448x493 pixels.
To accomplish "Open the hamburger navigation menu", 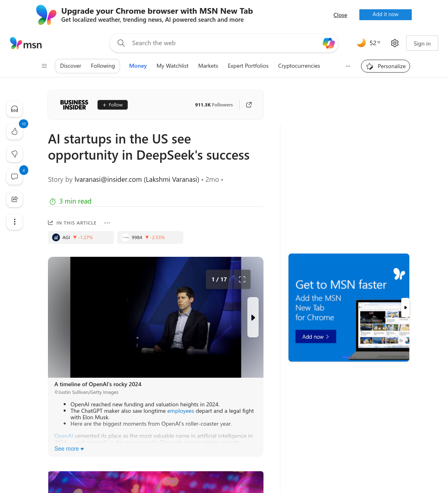I will pos(44,66).
